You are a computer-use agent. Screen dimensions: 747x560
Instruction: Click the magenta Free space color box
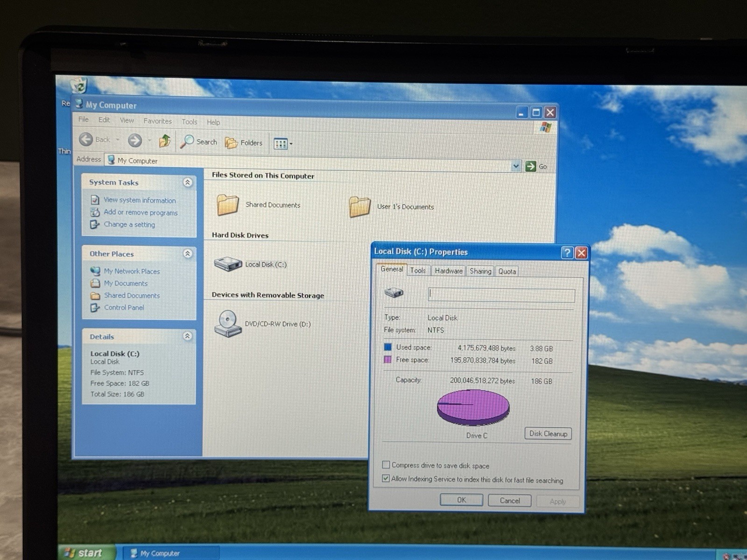[388, 360]
